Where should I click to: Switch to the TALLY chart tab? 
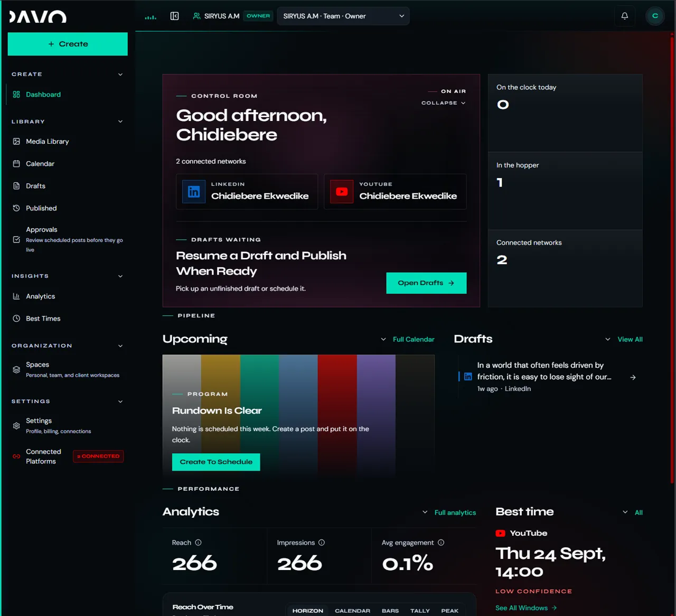pos(420,611)
